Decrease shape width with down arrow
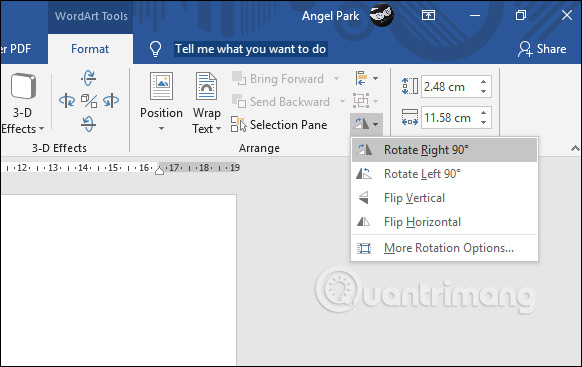582x367 pixels. (x=483, y=122)
